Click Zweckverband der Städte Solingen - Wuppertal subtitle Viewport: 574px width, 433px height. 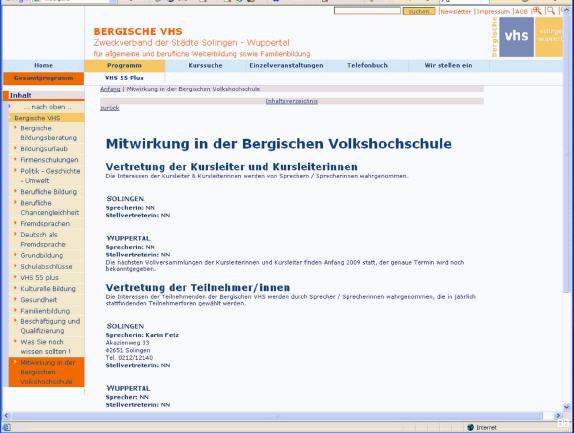pos(191,43)
